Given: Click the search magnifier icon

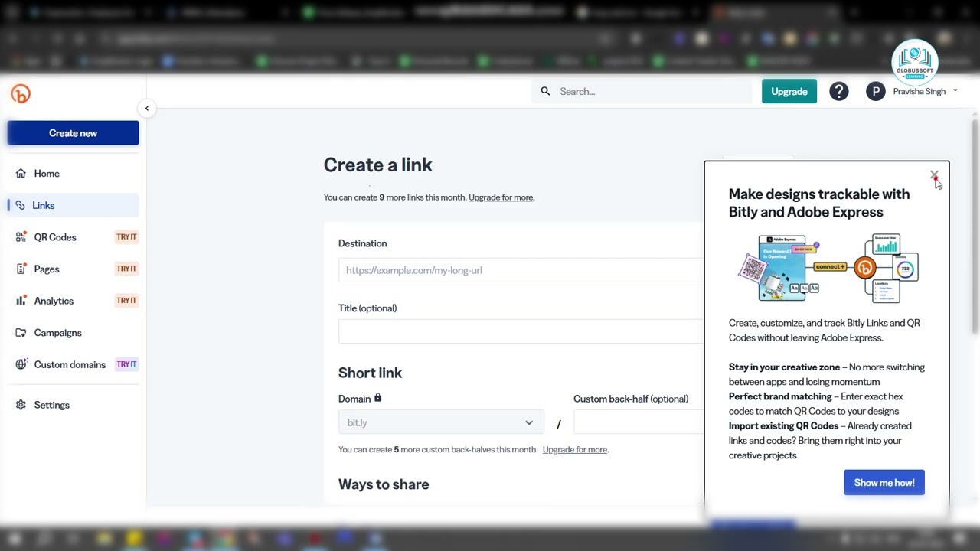Looking at the screenshot, I should 545,91.
